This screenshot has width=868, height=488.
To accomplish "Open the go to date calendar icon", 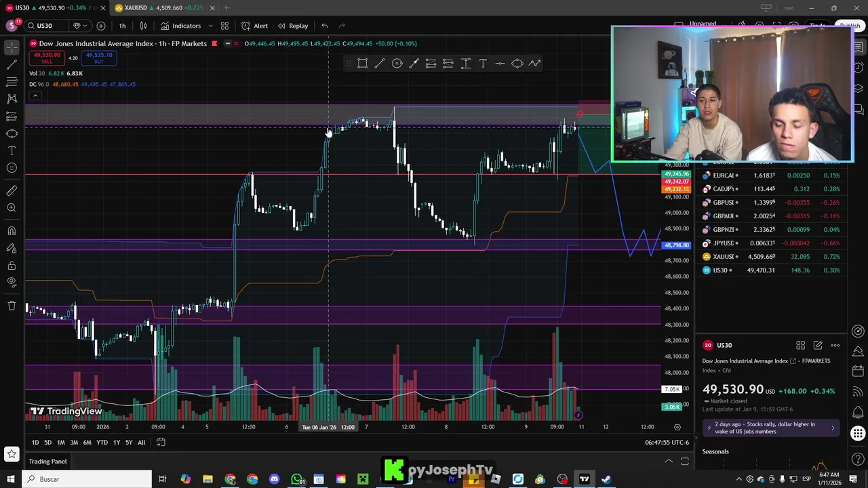I will 161,443.
